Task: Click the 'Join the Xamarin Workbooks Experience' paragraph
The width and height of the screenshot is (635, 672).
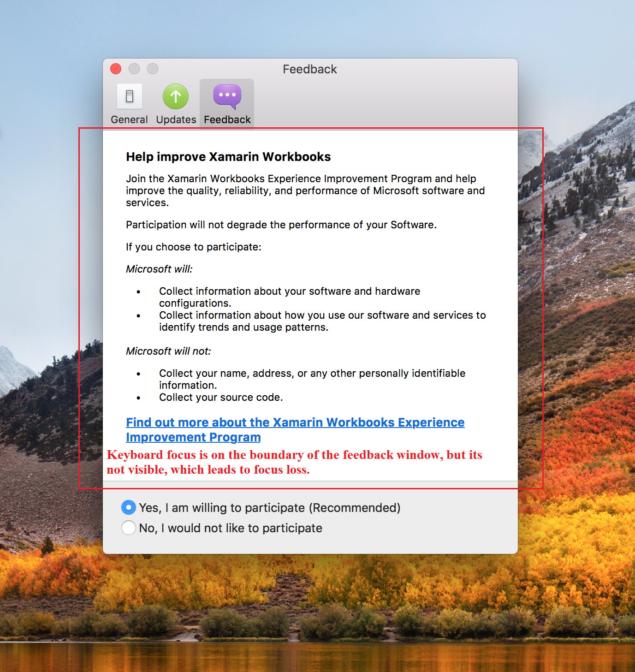Action: click(305, 190)
